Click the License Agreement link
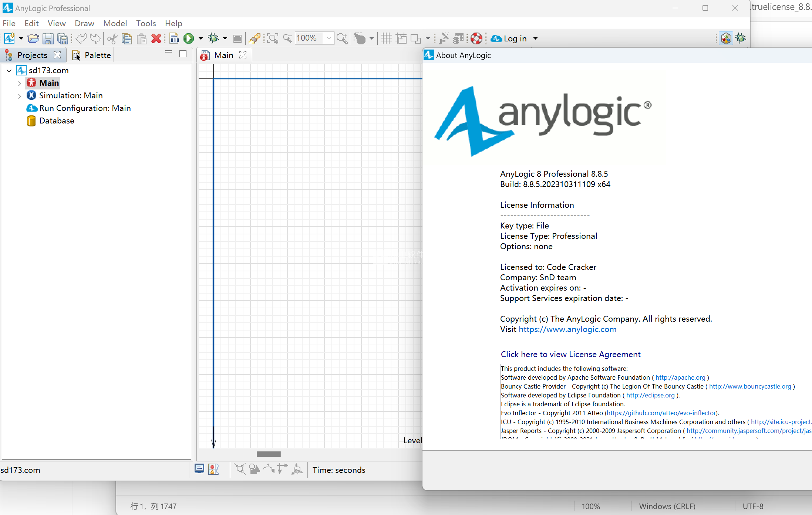The image size is (812, 515). [x=570, y=354]
